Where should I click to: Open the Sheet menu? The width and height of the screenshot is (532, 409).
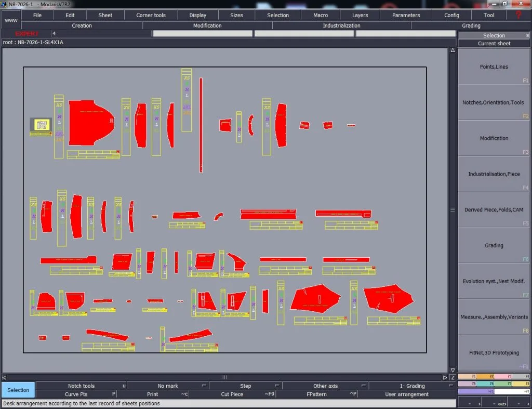105,15
